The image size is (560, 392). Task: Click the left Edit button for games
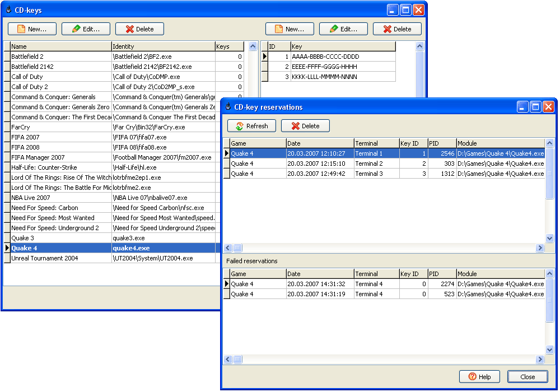tap(86, 29)
